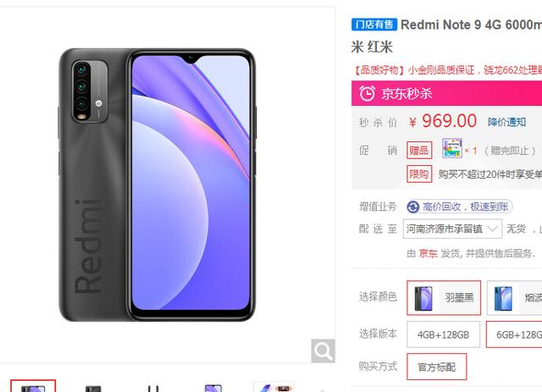The height and width of the screenshot is (392, 542).
Task: Select the blue 烟波 color swatch option
Action: tap(514, 298)
